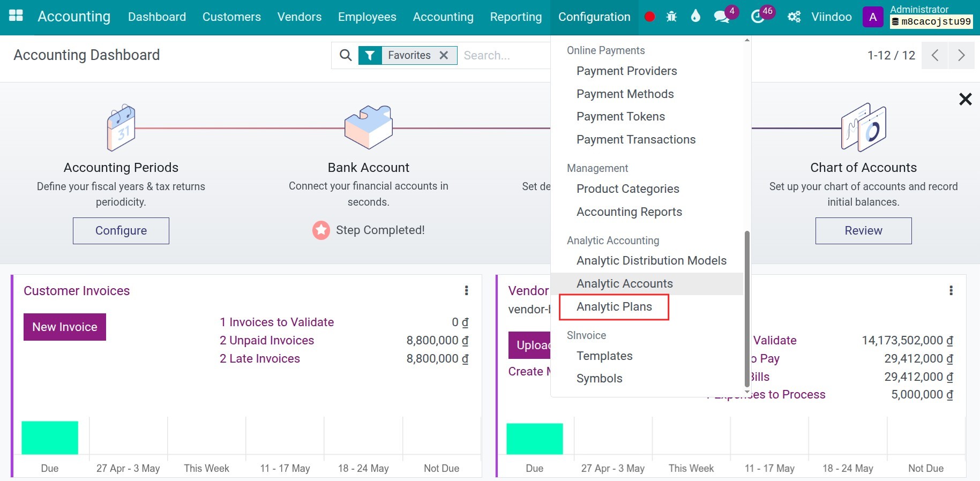Select Payment Tokens menu entry
This screenshot has width=980, height=481.
click(x=620, y=116)
